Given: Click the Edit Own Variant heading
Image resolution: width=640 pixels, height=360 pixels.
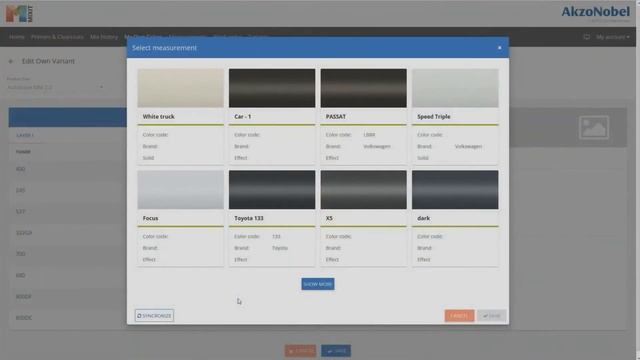Looking at the screenshot, I should (48, 61).
